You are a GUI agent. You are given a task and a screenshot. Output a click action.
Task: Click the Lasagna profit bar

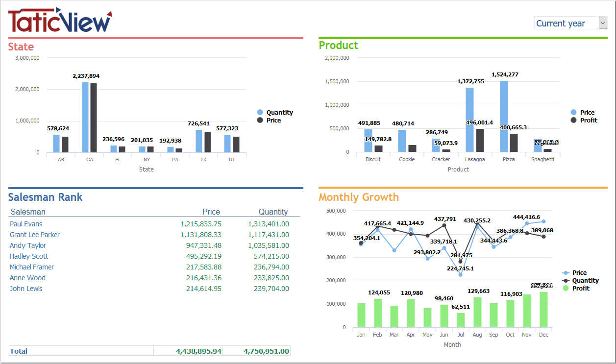tap(480, 140)
